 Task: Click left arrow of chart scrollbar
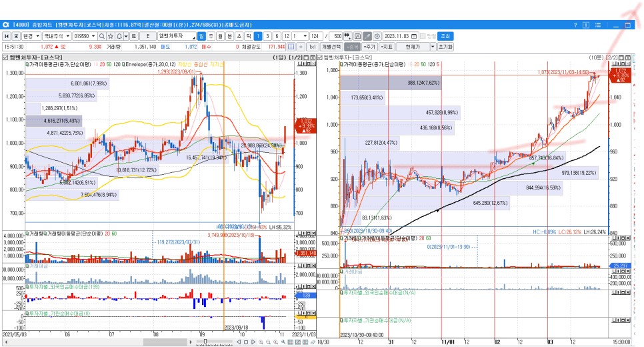tap(5, 342)
